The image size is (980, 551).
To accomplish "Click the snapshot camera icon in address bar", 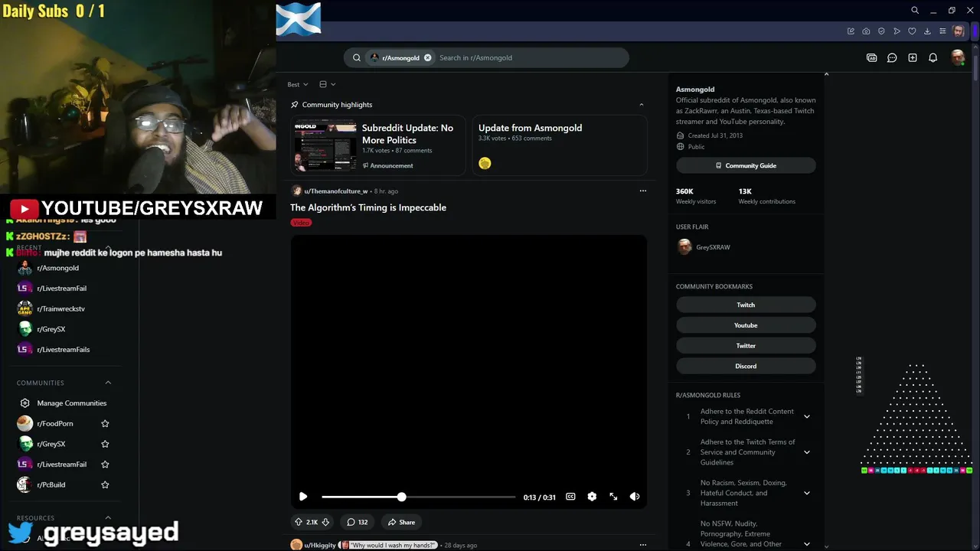I will point(866,31).
